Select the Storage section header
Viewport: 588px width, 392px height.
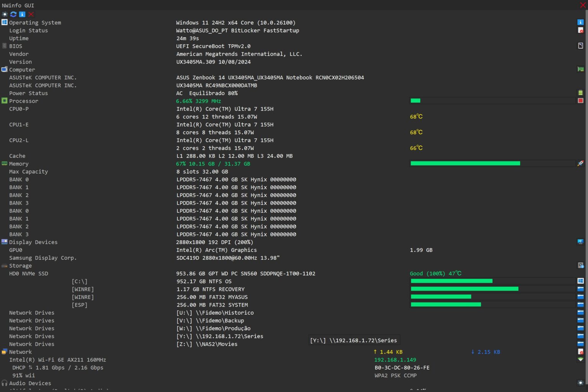tap(20, 266)
